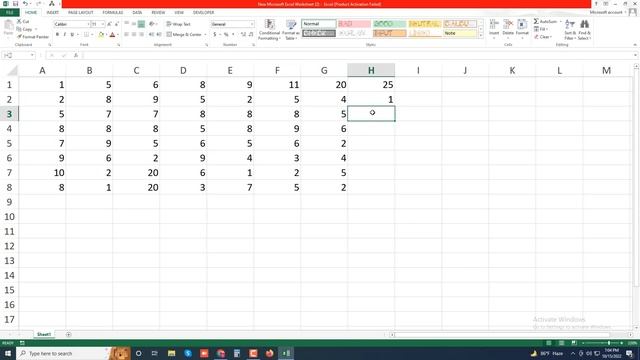Click the fill color bucket
Viewport: 640px width, 360px height.
pyautogui.click(x=100, y=35)
